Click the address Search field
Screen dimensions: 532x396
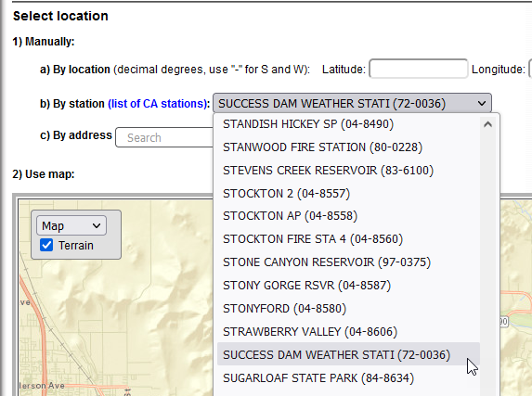coord(164,137)
